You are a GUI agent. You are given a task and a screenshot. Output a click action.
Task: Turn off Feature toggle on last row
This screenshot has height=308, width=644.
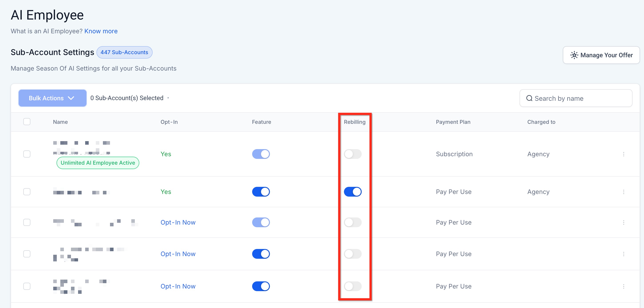pos(261,286)
